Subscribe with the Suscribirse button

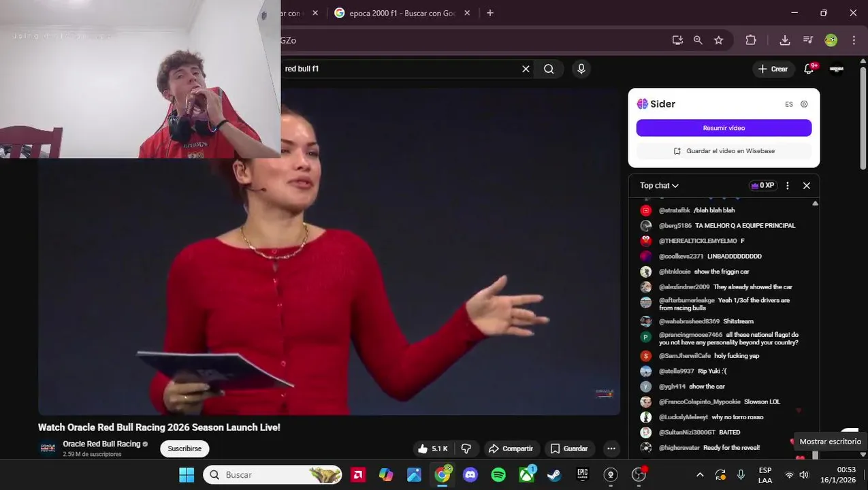[184, 448]
